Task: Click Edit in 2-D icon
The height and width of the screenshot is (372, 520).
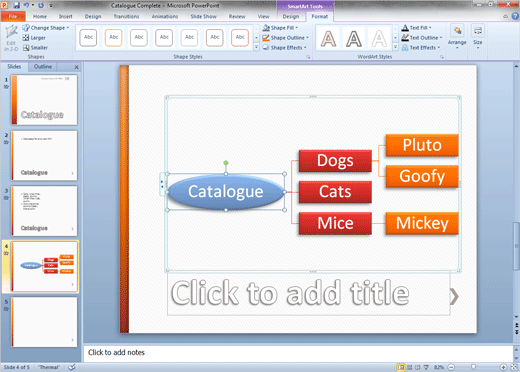Action: pos(11,38)
